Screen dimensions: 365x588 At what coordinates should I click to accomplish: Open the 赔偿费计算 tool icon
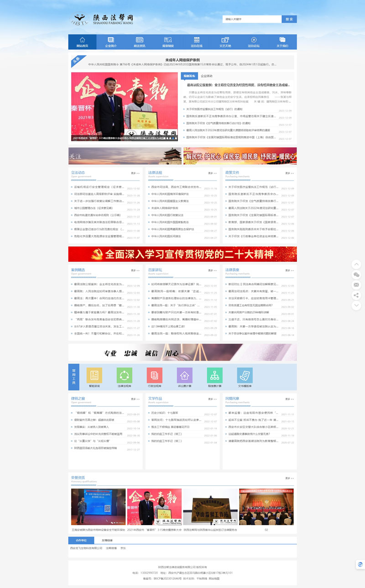(x=215, y=375)
